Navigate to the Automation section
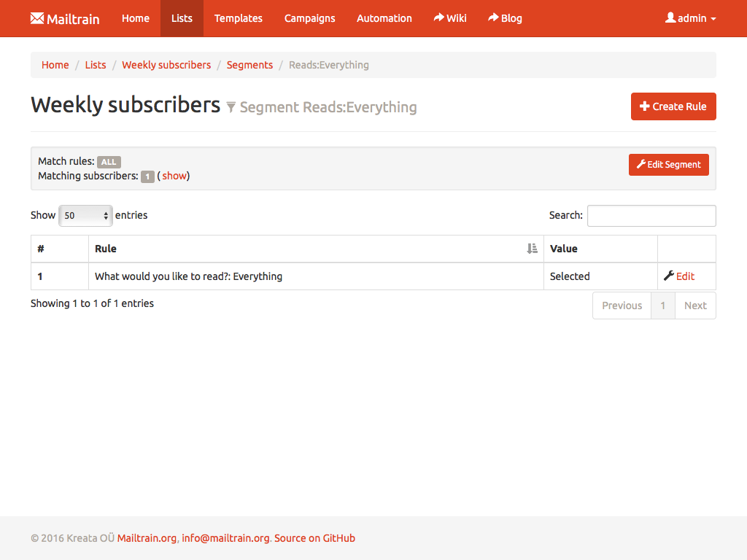 click(x=384, y=18)
